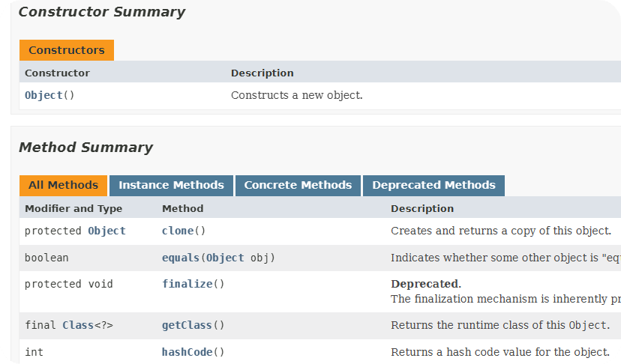Click the Method Summary heading

(85, 148)
